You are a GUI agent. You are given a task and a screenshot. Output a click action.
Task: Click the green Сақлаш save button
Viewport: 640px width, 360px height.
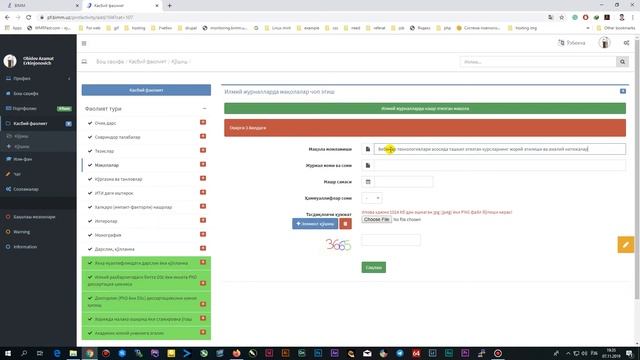pyautogui.click(x=373, y=267)
